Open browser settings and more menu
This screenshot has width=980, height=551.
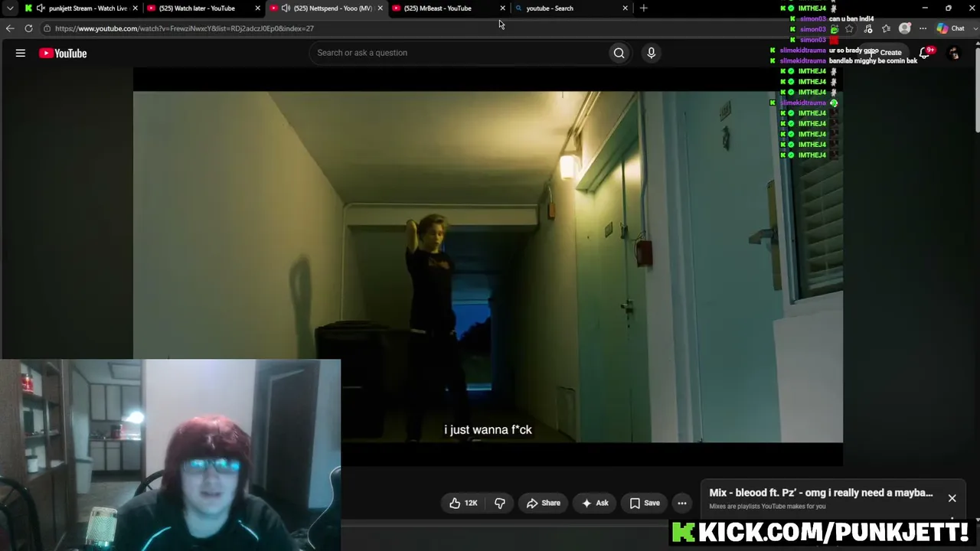923,28
